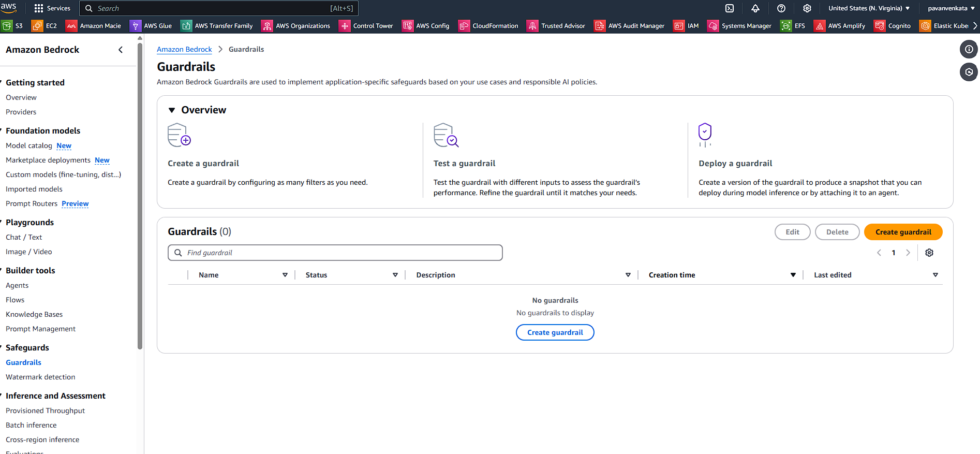Click the circular icon below info panel
Screen dimensions: 980x454
969,72
